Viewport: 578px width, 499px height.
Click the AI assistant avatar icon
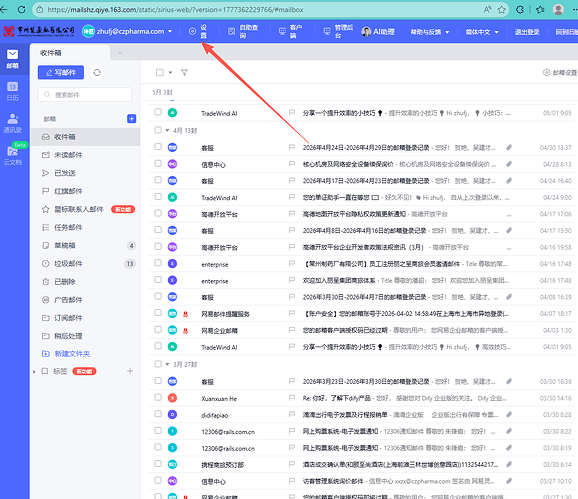coord(366,32)
